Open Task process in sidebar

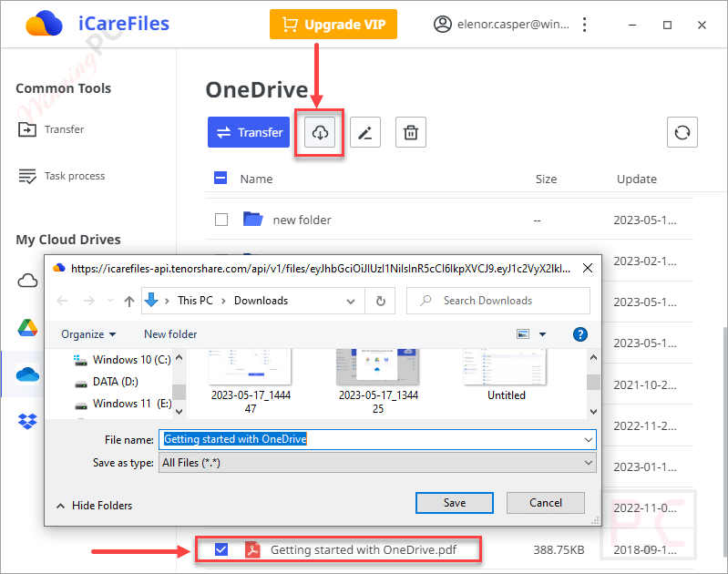[62, 176]
